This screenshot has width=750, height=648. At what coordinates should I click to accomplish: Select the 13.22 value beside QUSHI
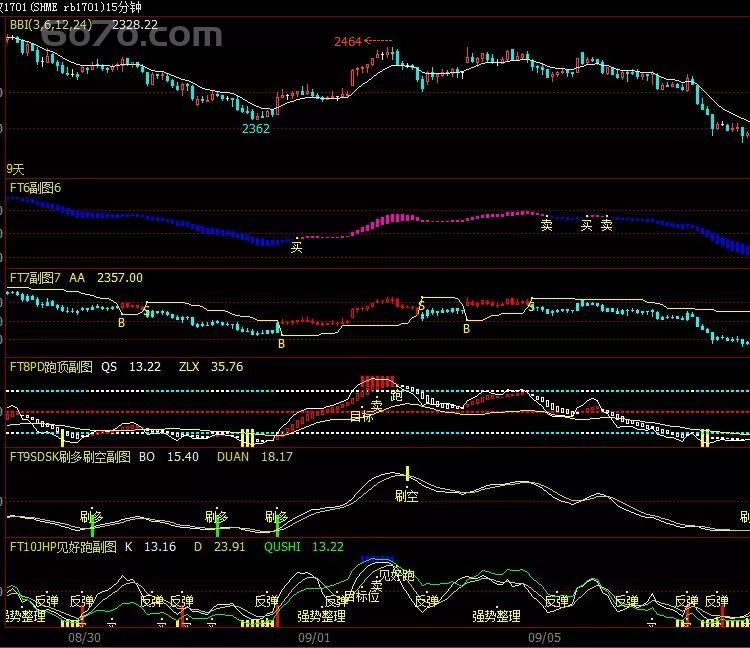pyautogui.click(x=328, y=547)
